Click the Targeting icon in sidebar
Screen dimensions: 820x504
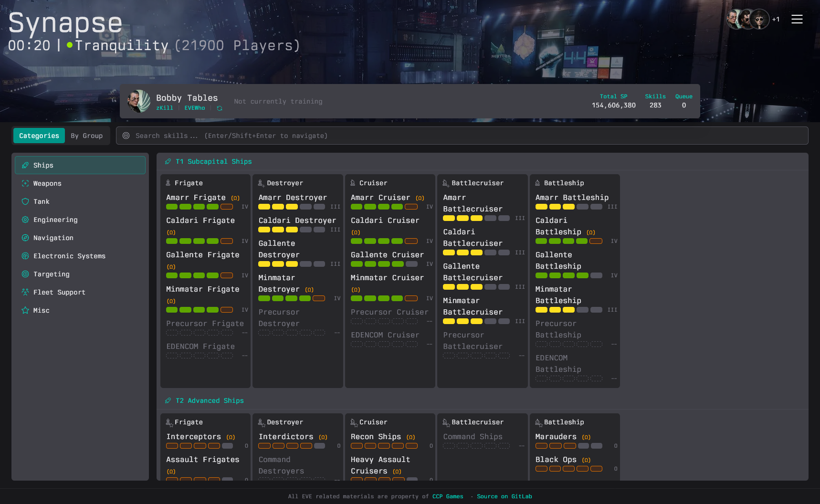[25, 274]
